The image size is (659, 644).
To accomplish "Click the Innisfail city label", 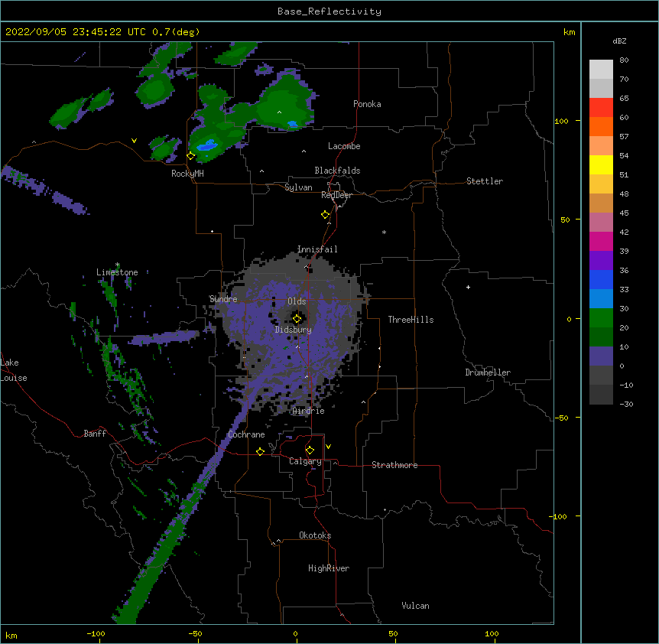I will [x=317, y=249].
